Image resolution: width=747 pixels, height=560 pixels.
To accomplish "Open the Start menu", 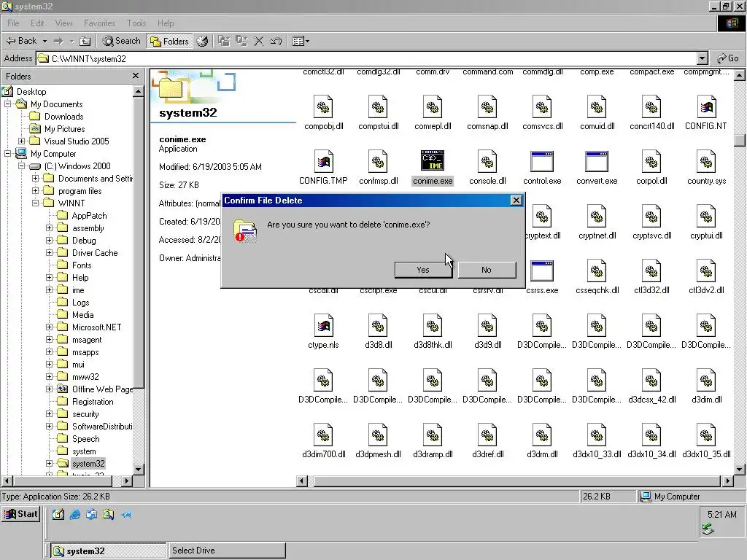I will [x=21, y=514].
